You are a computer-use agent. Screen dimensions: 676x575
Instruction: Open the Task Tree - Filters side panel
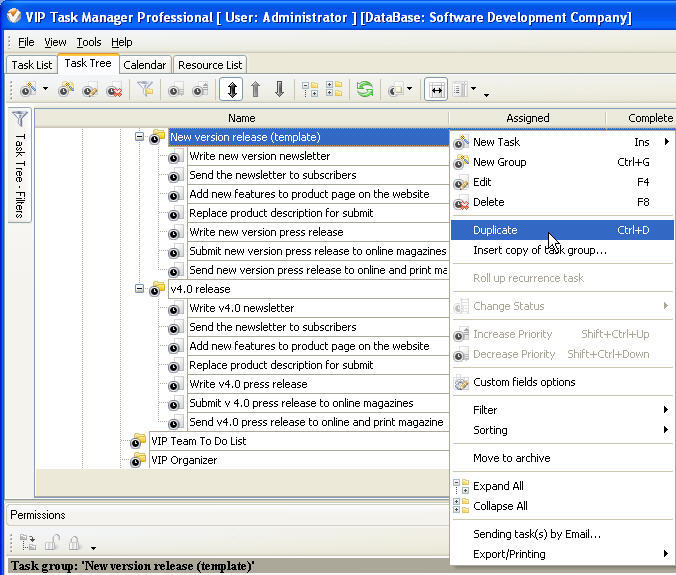point(20,165)
